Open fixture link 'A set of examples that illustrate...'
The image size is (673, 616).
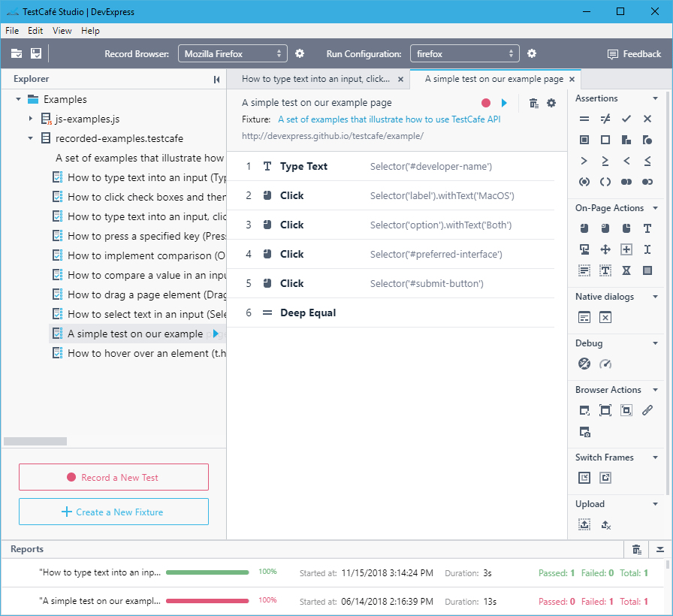[389, 119]
